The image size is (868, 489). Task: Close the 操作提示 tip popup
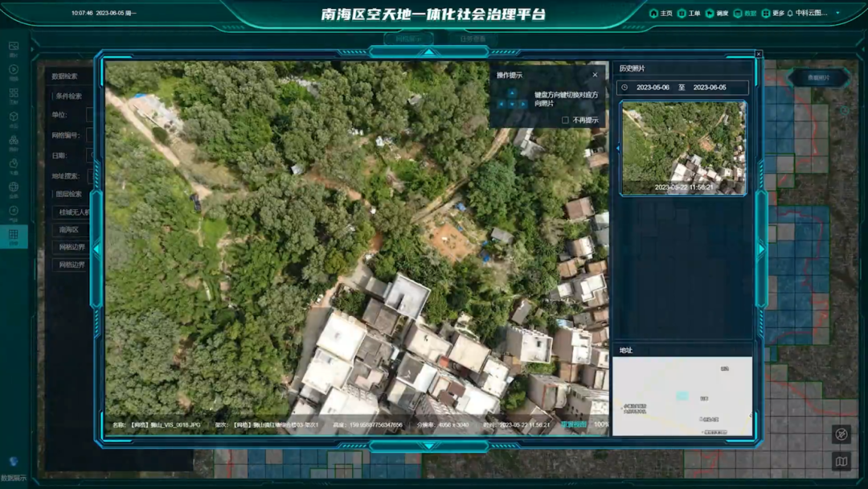[595, 75]
